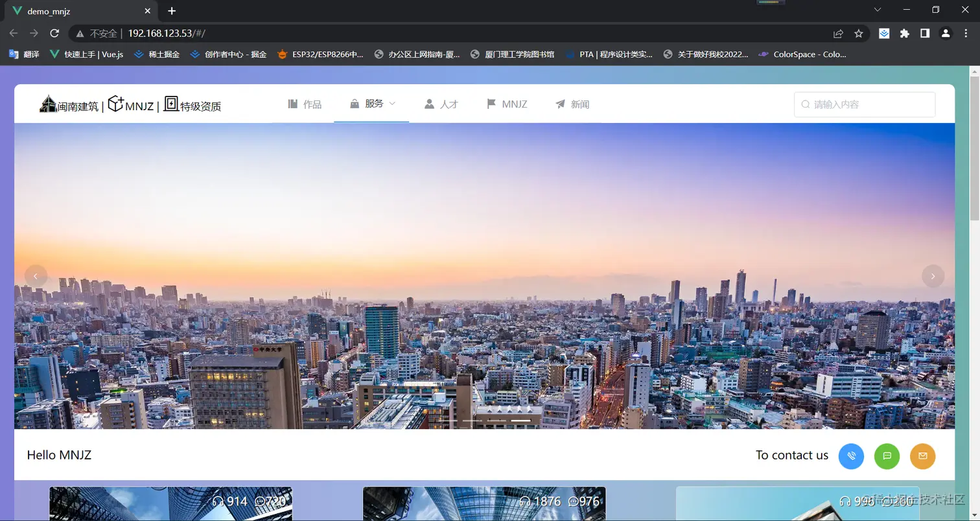Click the icon before 特级资质
The width and height of the screenshot is (980, 521).
click(x=171, y=104)
